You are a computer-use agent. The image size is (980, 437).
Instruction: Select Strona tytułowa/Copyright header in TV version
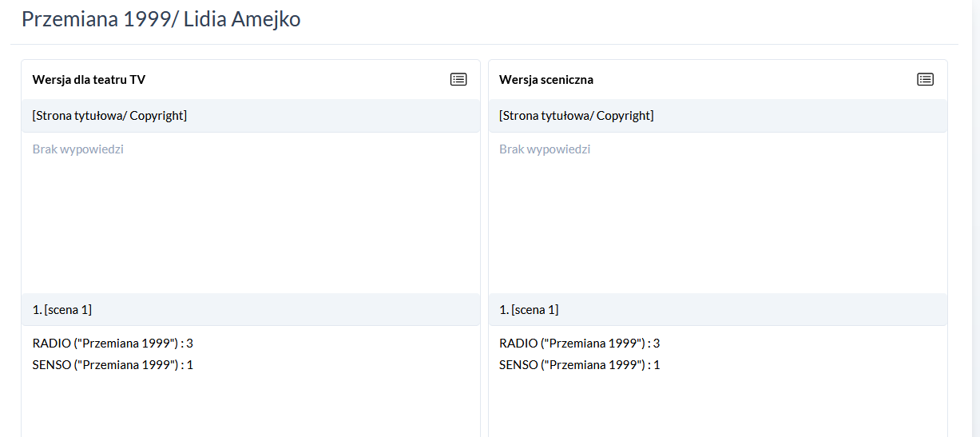click(x=109, y=116)
